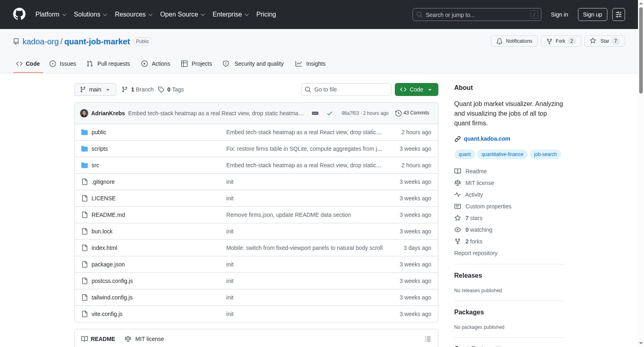
Task: Click the public folder icon
Action: pyautogui.click(x=85, y=132)
